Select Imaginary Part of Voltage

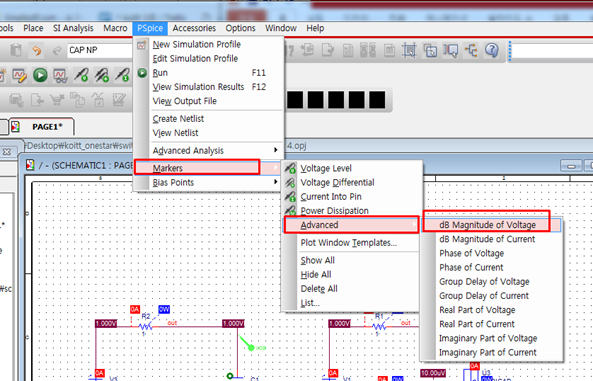pyautogui.click(x=488, y=338)
